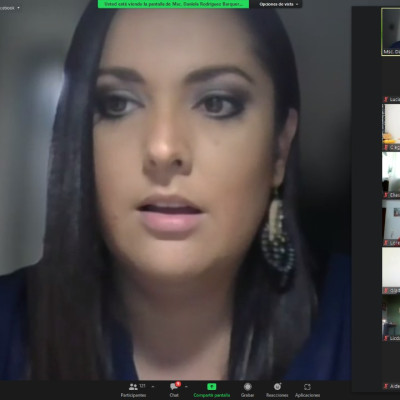Expand the arrow next to Chat
The height and width of the screenshot is (400, 400).
point(186,387)
